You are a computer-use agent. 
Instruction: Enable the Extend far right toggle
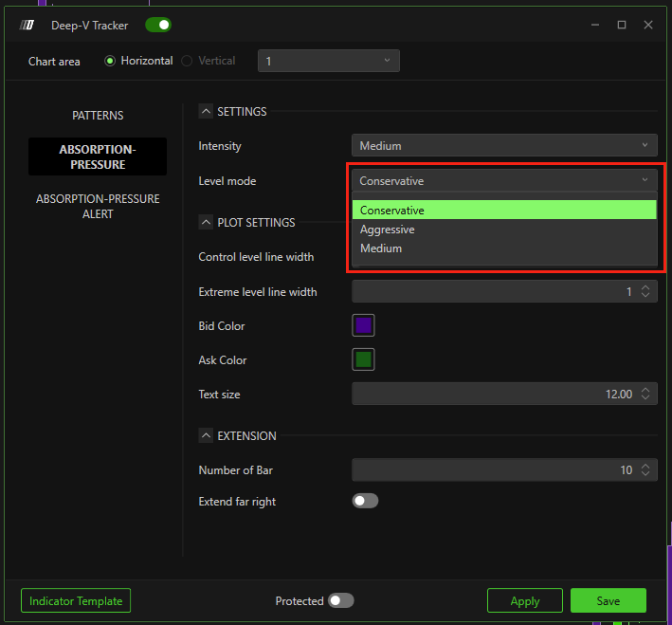pos(365,501)
